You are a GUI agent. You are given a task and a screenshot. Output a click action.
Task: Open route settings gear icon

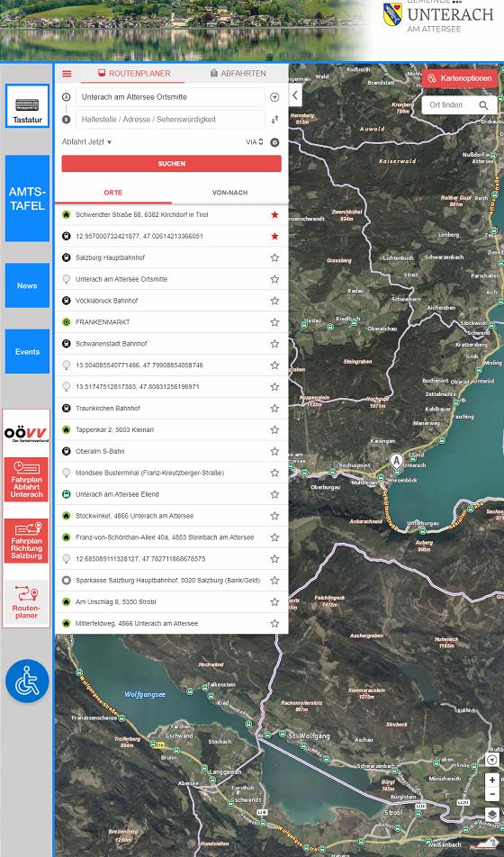274,142
